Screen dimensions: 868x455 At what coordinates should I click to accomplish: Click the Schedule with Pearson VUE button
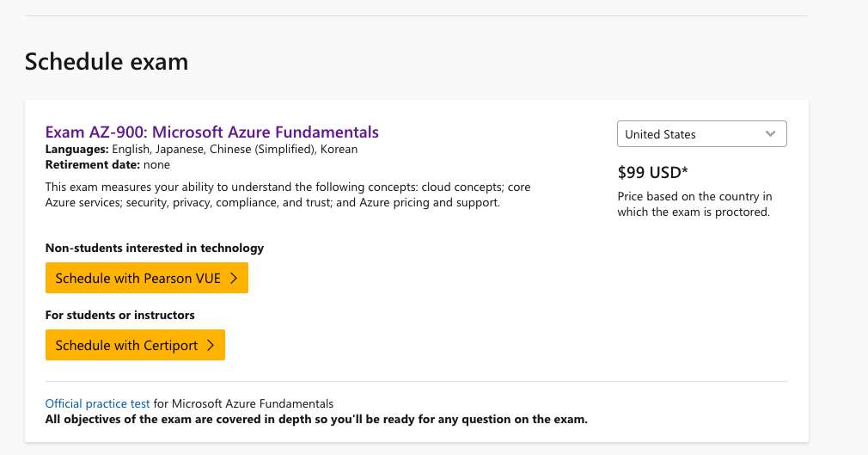pyautogui.click(x=146, y=279)
